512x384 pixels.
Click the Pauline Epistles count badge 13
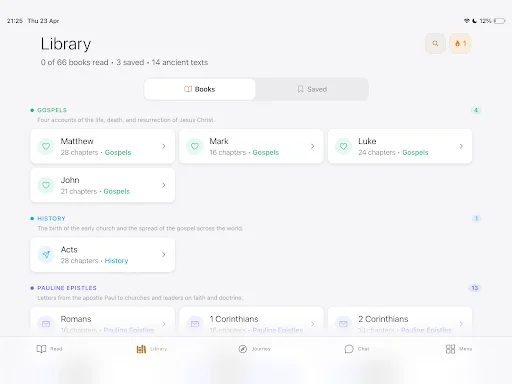pyautogui.click(x=475, y=288)
